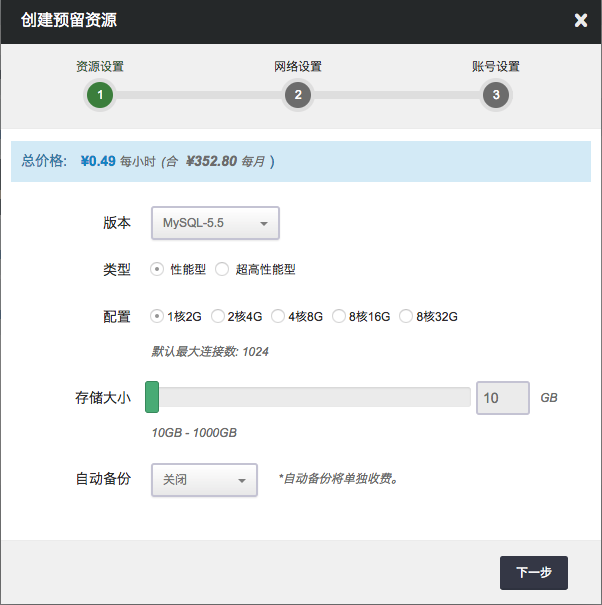602x605 pixels.
Task: Click the 网络设置 step label
Action: [297, 67]
